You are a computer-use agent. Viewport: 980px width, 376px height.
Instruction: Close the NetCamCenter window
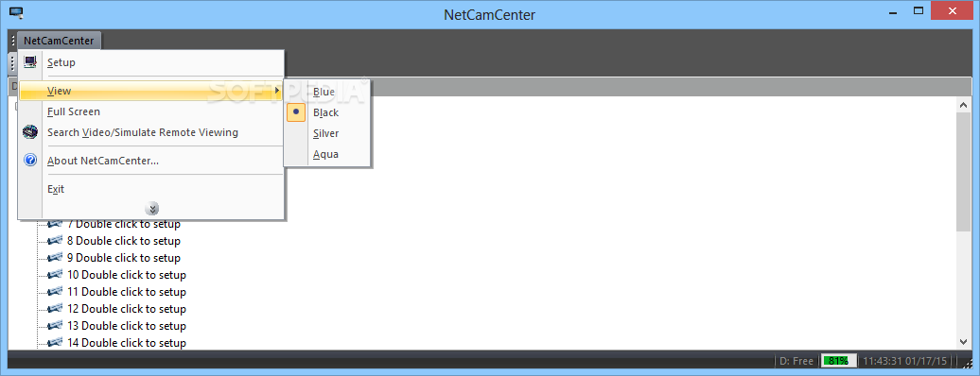coord(952,10)
